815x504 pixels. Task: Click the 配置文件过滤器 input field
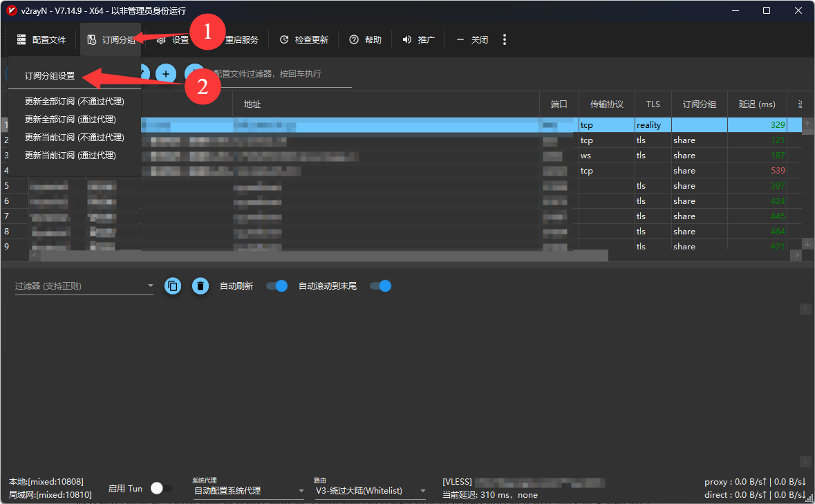point(280,74)
